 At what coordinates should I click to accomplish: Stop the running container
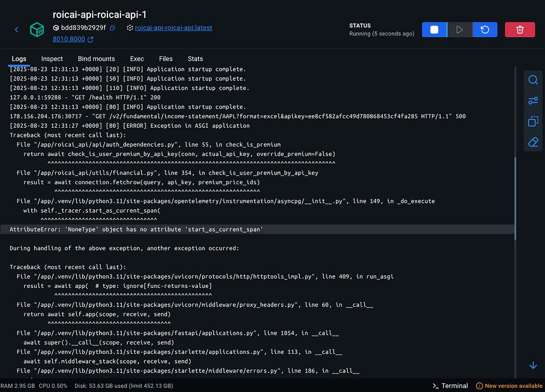[x=434, y=29]
